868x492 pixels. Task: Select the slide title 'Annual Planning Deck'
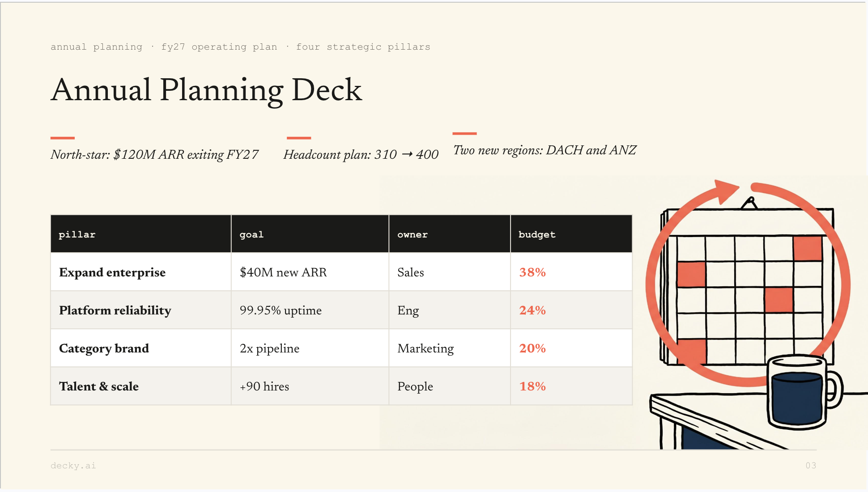pyautogui.click(x=206, y=90)
